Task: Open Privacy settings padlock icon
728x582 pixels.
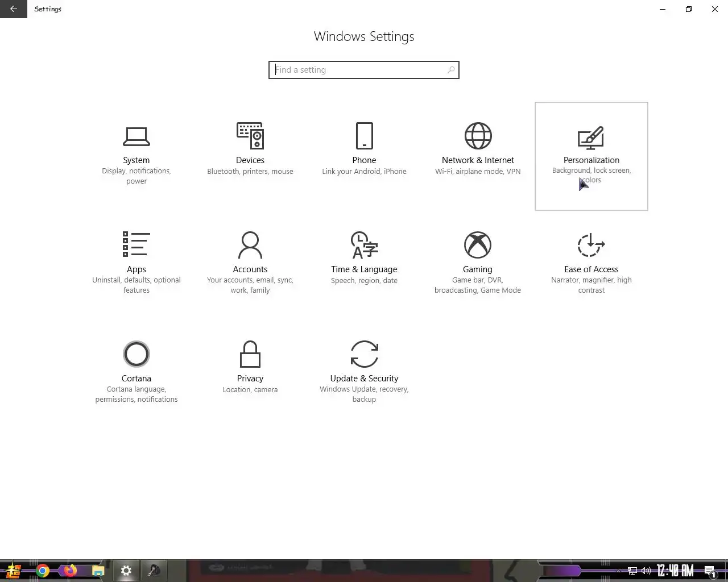Action: click(x=250, y=354)
